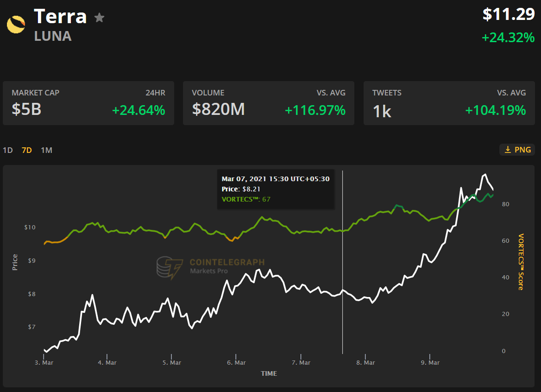Download the chart as PNG
541x392 pixels.
click(x=517, y=150)
